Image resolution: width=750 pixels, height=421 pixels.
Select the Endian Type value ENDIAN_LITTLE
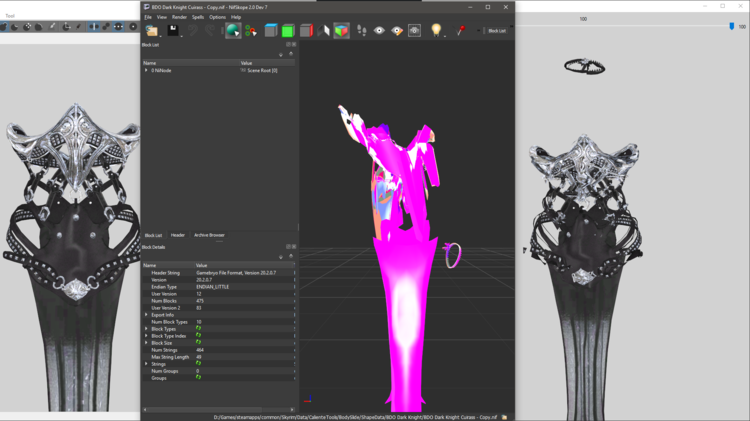tap(212, 287)
